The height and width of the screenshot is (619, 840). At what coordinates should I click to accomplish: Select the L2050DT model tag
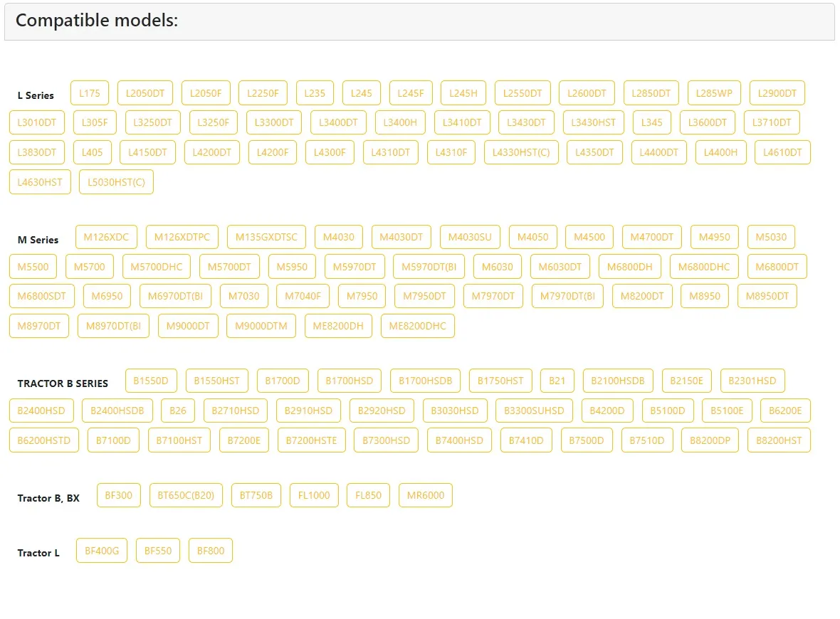(x=145, y=93)
